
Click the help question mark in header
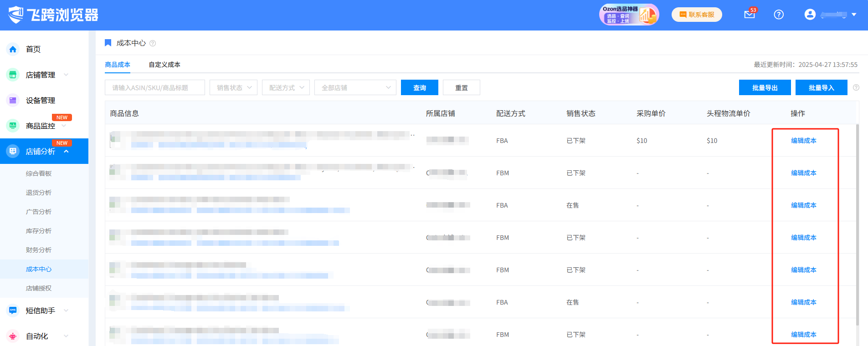779,15
